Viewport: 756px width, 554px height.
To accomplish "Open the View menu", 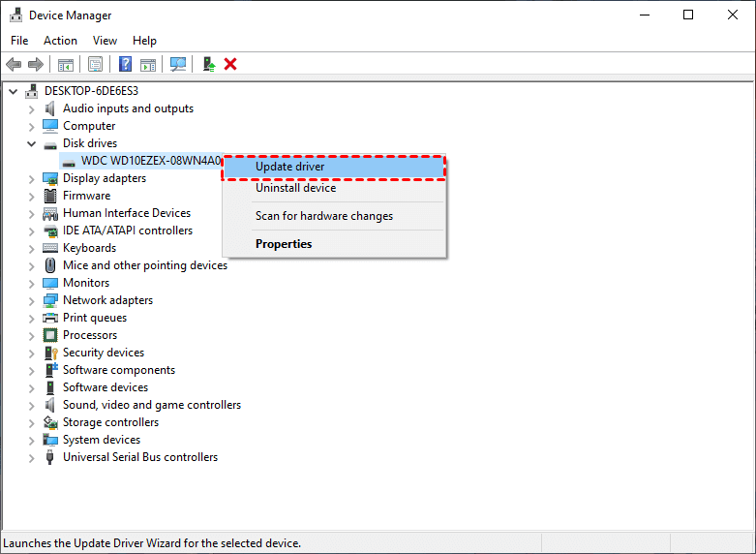I will click(105, 41).
